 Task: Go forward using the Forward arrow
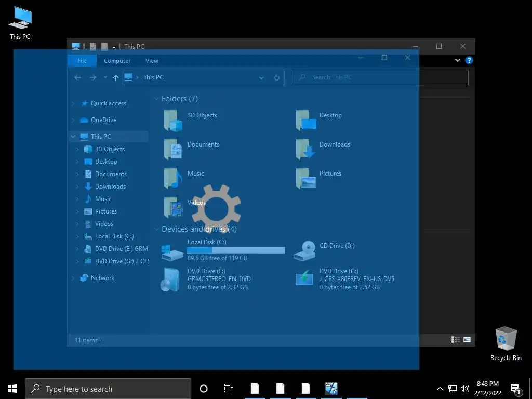point(92,77)
